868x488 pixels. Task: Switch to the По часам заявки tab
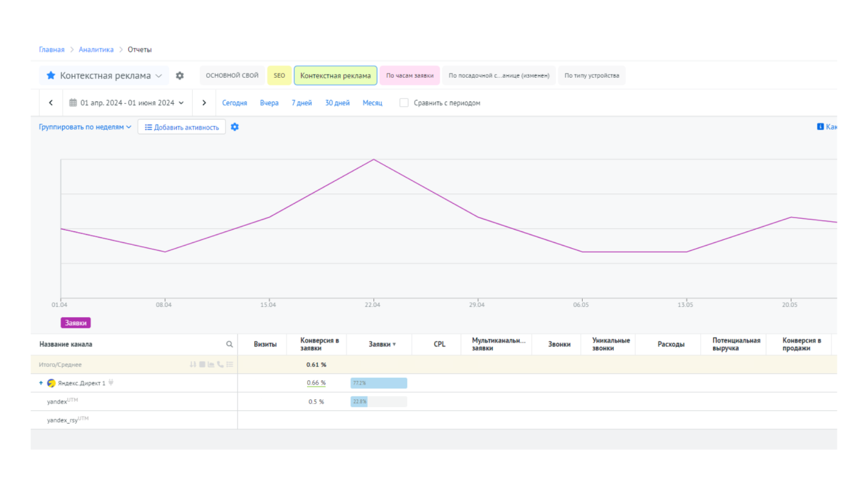(x=410, y=76)
